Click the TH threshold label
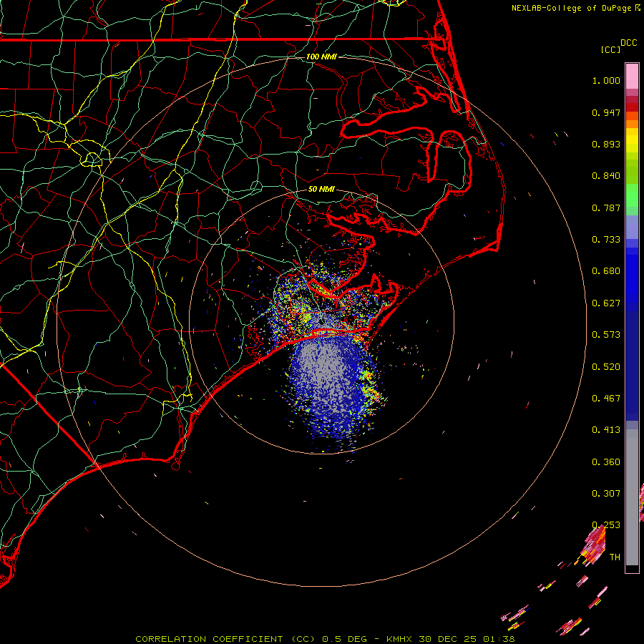 click(615, 557)
